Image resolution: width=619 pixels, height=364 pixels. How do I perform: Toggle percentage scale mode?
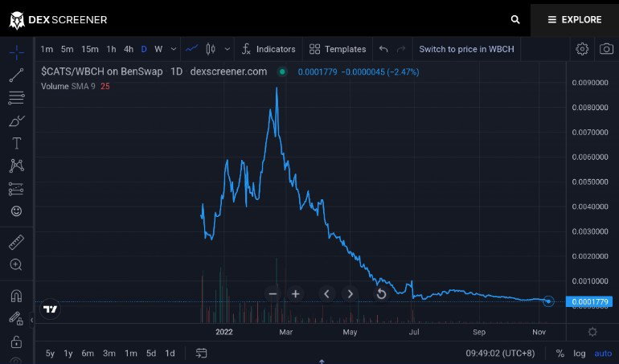click(560, 354)
